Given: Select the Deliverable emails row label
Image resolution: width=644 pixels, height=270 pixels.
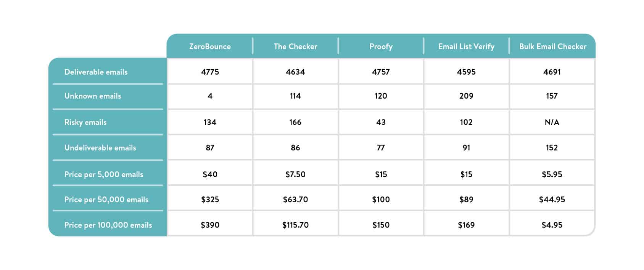Looking at the screenshot, I should click(x=96, y=72).
